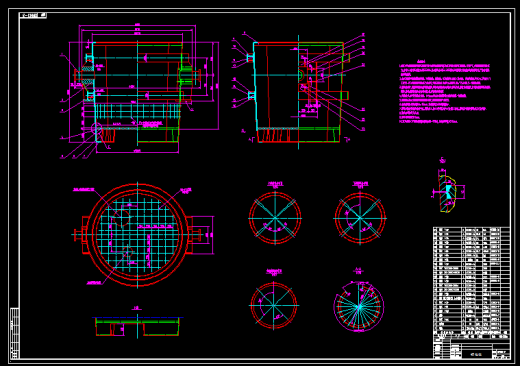Click the top header row of parts list

(x=471, y=333)
